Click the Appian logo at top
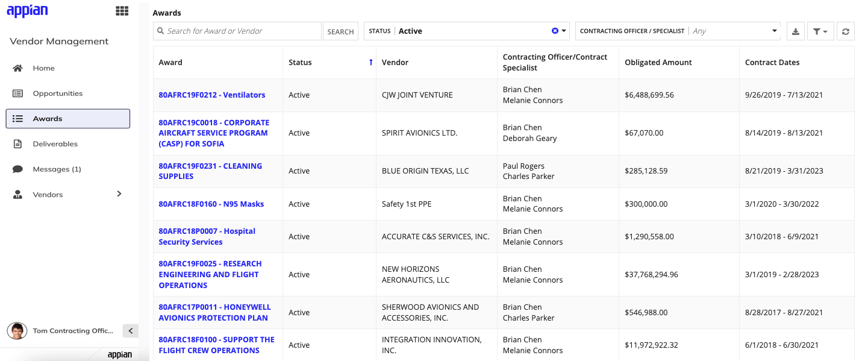This screenshot has height=361, width=868. (27, 11)
